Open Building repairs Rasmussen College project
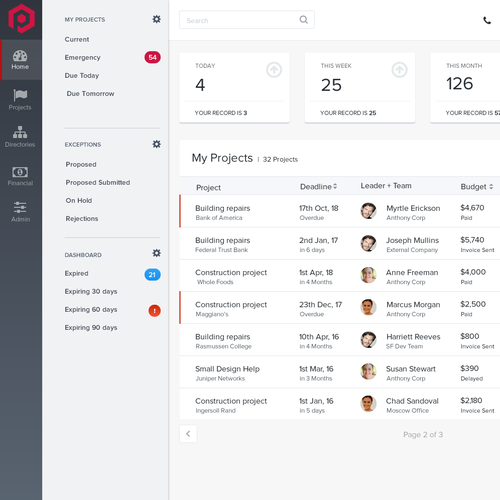This screenshot has width=500, height=500. (223, 341)
